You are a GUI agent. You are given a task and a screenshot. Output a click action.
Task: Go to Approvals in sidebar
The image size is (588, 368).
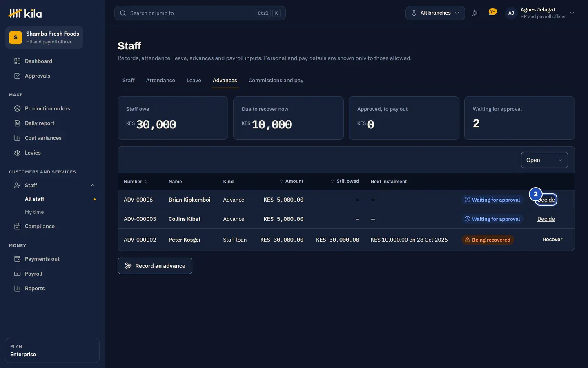coord(52,76)
